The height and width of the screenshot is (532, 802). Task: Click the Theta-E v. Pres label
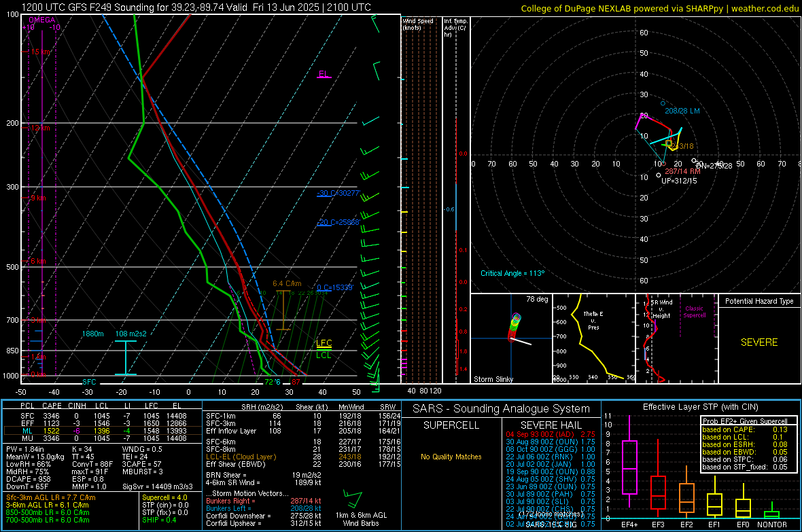pyautogui.click(x=593, y=320)
